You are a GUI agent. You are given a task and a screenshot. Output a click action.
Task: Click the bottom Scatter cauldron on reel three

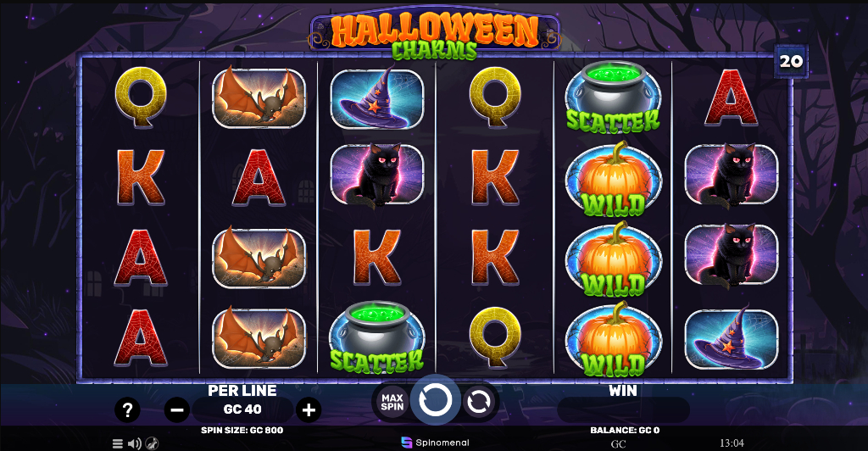tap(377, 337)
